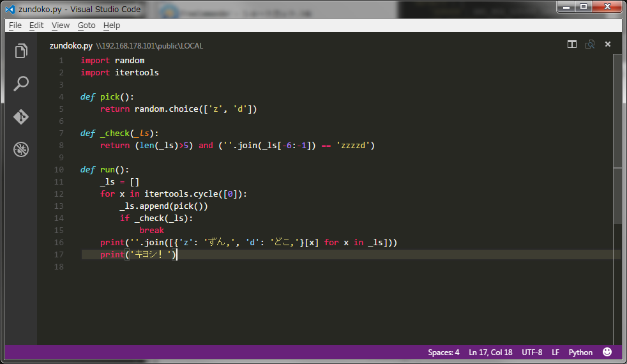Click '_ls.append(pick())' line
Image resolution: width=627 pixels, height=364 pixels.
click(x=164, y=206)
